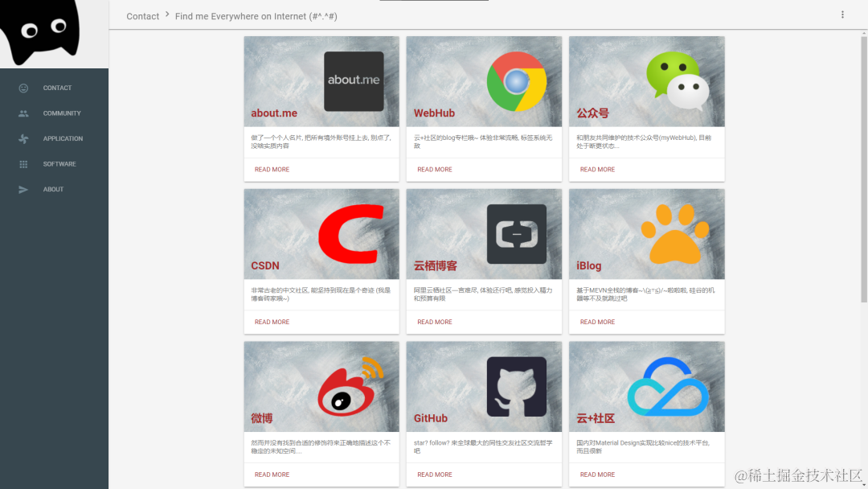This screenshot has width=868, height=489.
Task: Click the CSDN card title
Action: pyautogui.click(x=265, y=266)
